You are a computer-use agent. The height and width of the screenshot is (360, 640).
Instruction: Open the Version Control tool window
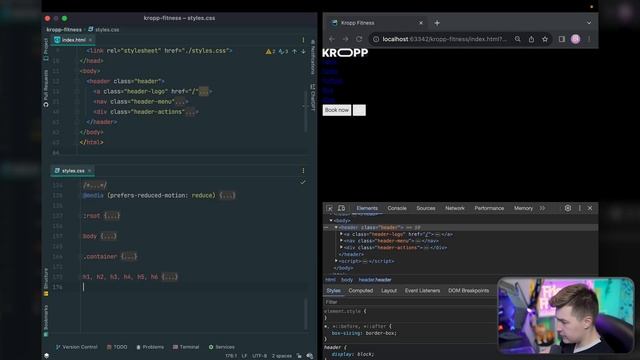pyautogui.click(x=77, y=347)
